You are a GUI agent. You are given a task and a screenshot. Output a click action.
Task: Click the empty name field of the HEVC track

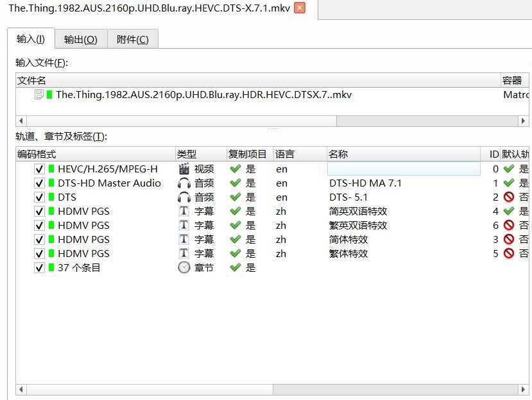coord(404,169)
